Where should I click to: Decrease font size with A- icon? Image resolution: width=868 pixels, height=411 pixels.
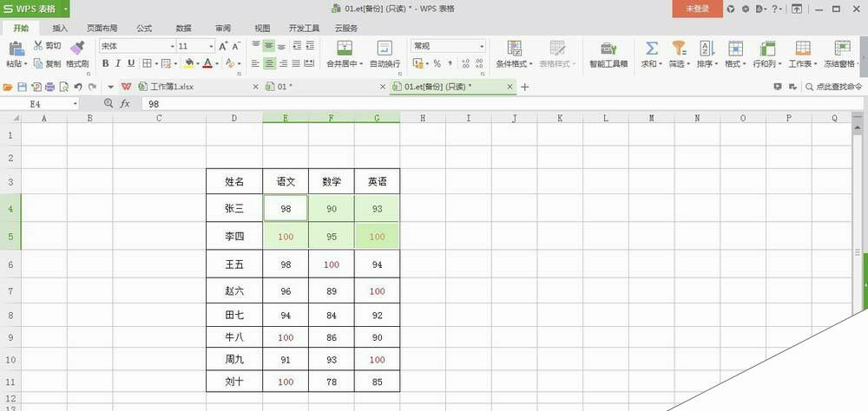236,46
